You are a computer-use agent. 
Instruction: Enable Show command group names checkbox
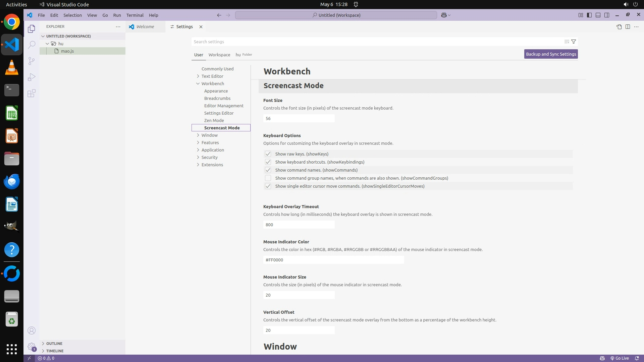(268, 178)
